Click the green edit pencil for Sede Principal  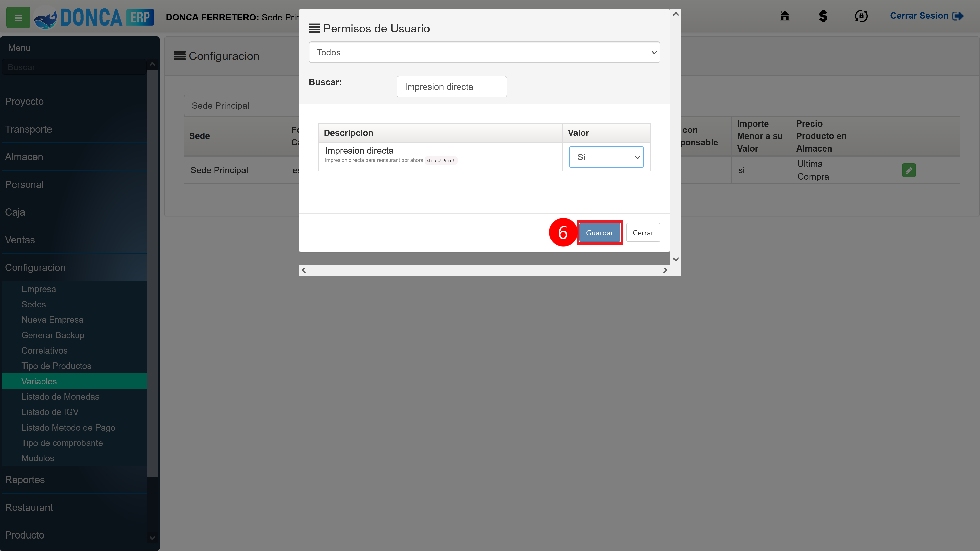[x=909, y=170]
